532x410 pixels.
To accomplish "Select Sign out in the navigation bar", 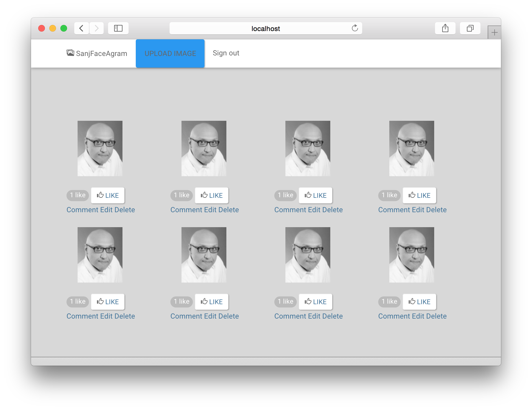I will (x=226, y=53).
